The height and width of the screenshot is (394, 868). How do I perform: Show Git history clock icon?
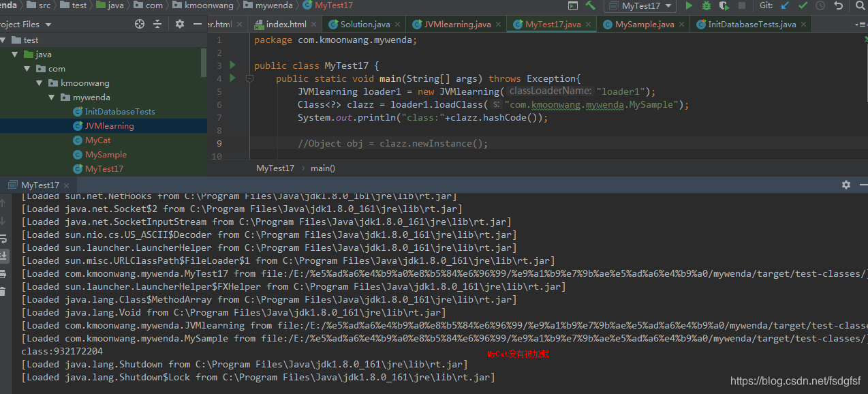click(x=820, y=5)
